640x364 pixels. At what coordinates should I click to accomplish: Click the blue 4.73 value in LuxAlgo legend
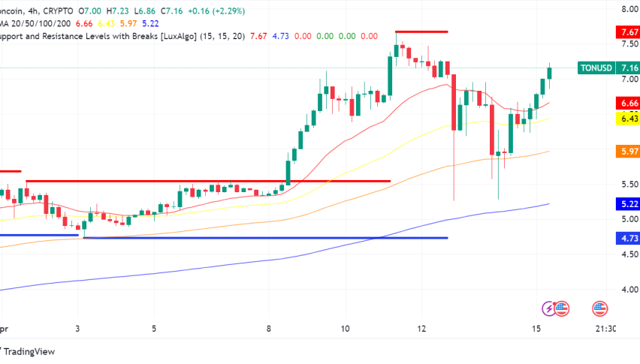coord(281,36)
